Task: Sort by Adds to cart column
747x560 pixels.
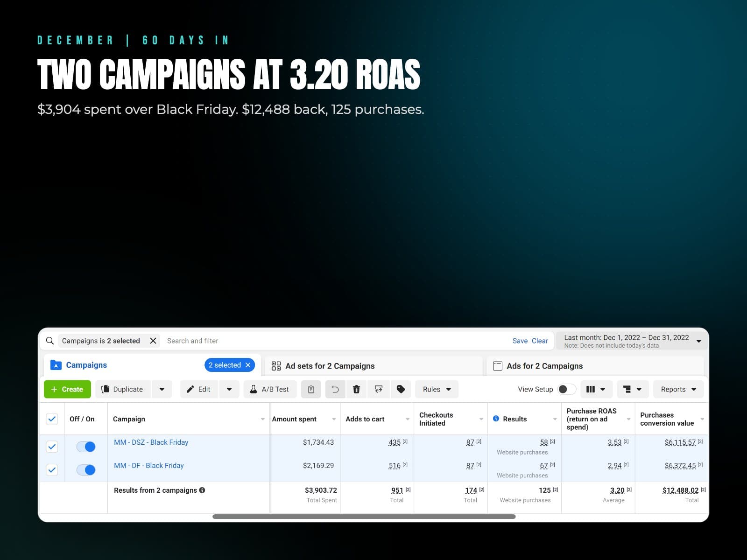Action: pyautogui.click(x=377, y=419)
